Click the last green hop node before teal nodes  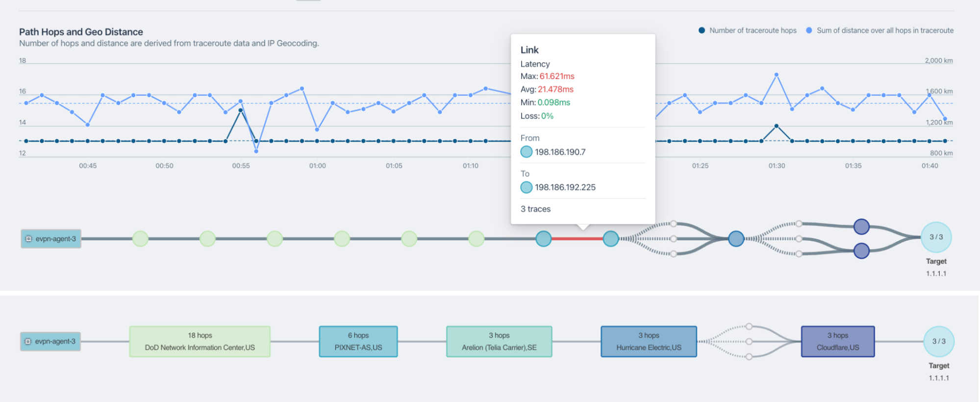[x=477, y=239]
